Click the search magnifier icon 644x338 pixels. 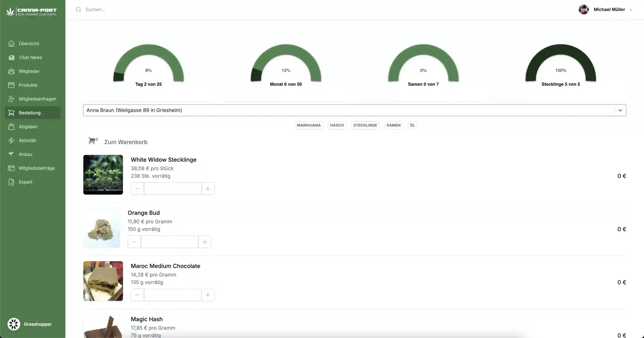pos(79,10)
